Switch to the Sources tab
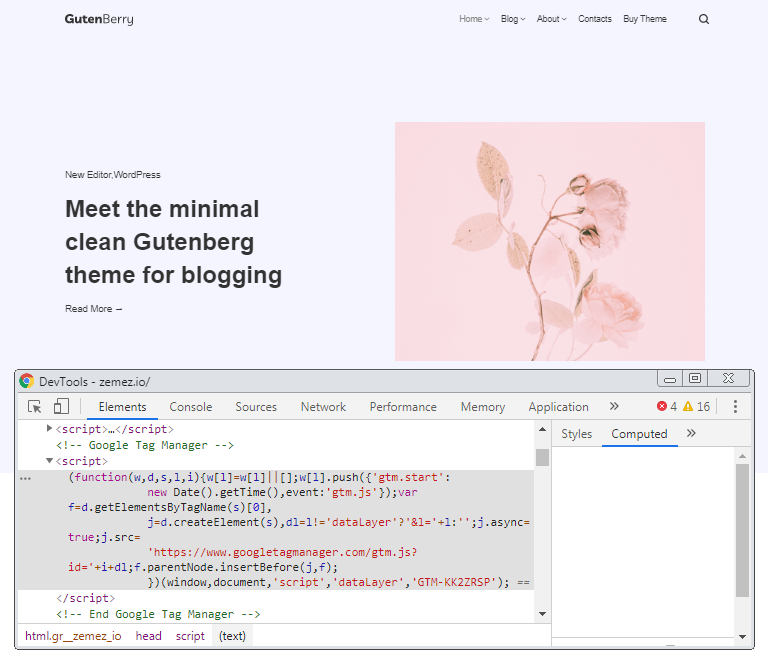768x650 pixels. pyautogui.click(x=256, y=407)
